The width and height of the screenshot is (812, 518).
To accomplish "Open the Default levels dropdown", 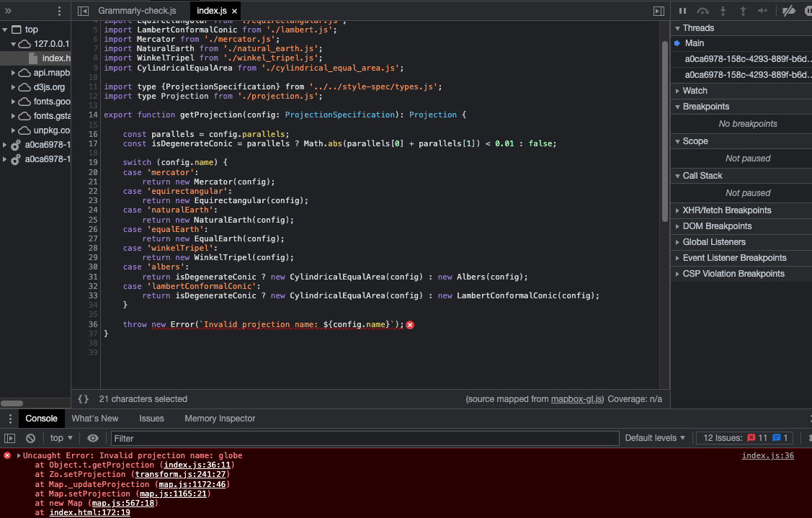I will click(x=654, y=438).
